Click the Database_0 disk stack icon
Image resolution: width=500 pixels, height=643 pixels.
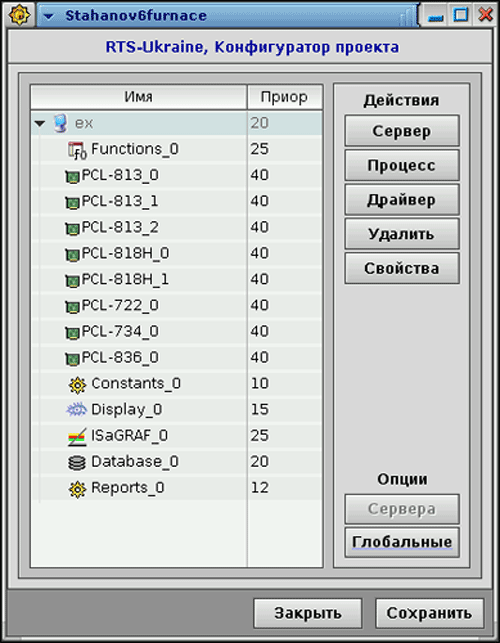77,463
